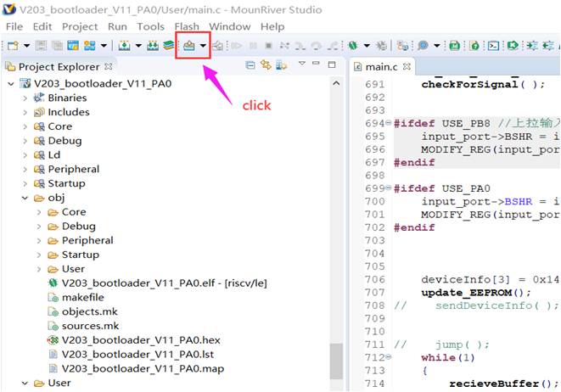The image size is (561, 392).
Task: Click the grey bug icon after Debug dropdown
Action: pyautogui.click(x=381, y=46)
